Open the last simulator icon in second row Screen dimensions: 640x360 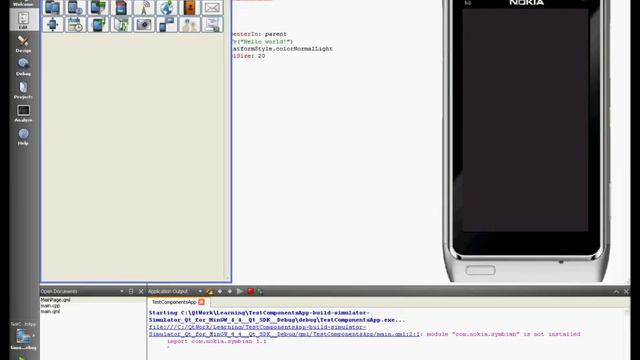[x=213, y=24]
